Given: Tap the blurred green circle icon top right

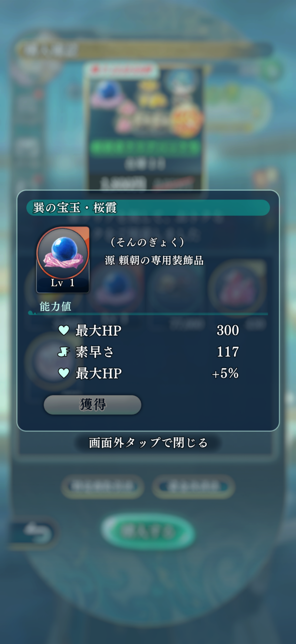Looking at the screenshot, I should [271, 70].
